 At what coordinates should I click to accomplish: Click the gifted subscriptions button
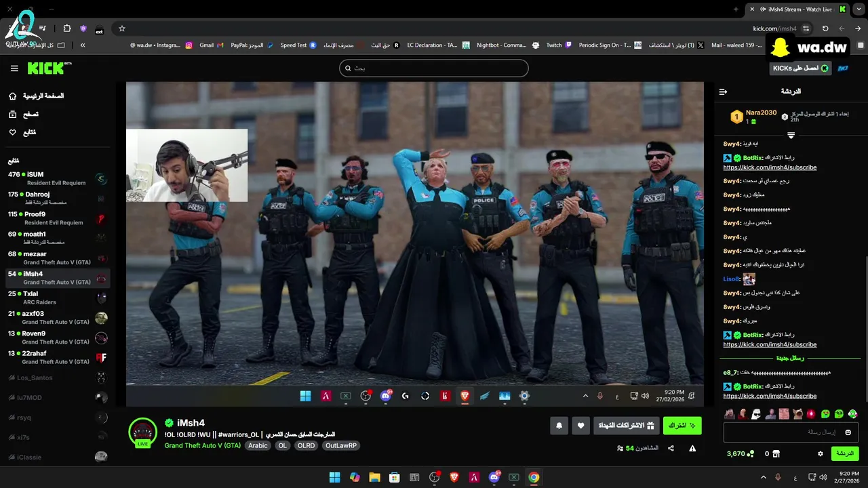(625, 426)
